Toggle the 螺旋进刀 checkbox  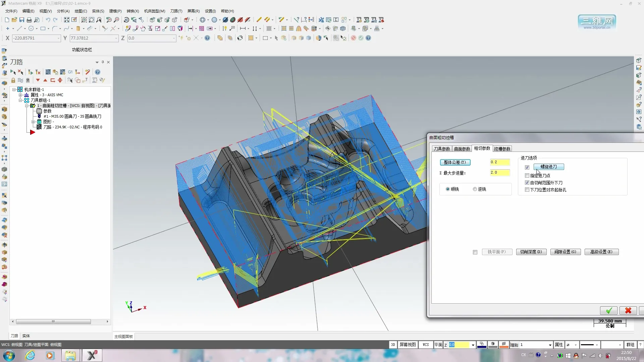527,167
